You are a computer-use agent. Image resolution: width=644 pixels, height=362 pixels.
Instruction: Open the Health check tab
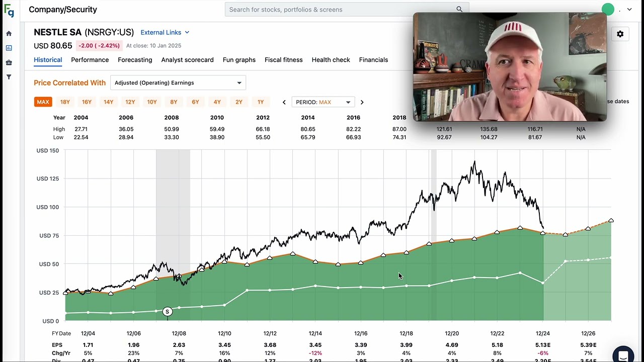(x=331, y=60)
